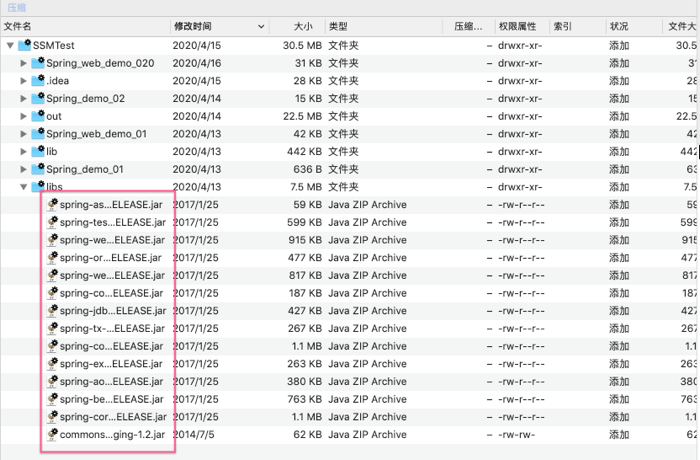Click the Spring_demo_02 folder icon
The image size is (700, 460).
38,97
